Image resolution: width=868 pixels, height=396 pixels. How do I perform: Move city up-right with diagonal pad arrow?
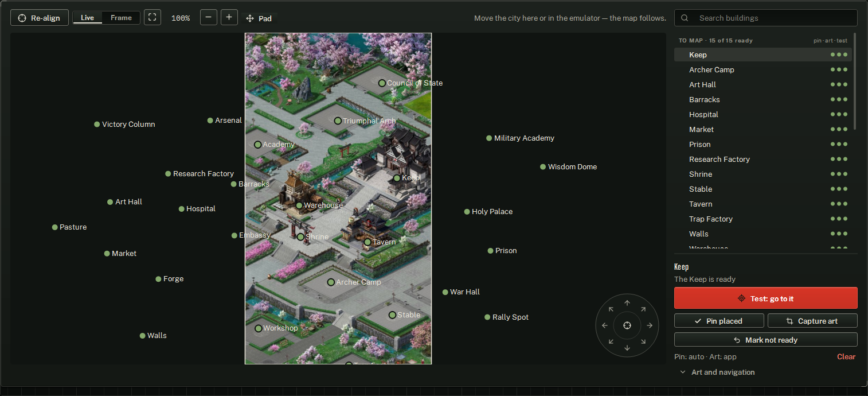point(643,309)
